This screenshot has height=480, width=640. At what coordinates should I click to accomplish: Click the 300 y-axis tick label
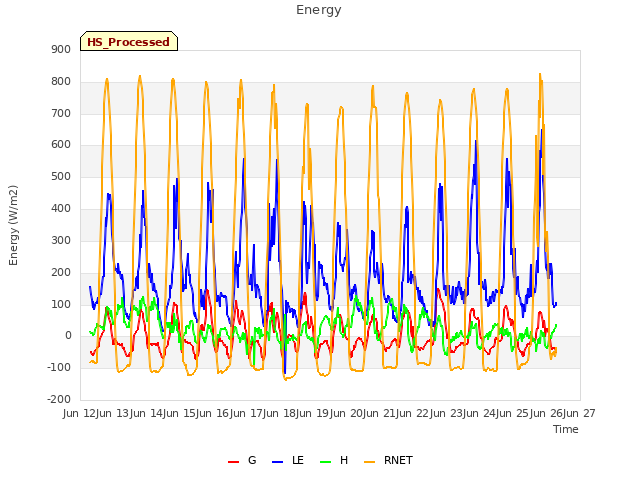coord(61,240)
